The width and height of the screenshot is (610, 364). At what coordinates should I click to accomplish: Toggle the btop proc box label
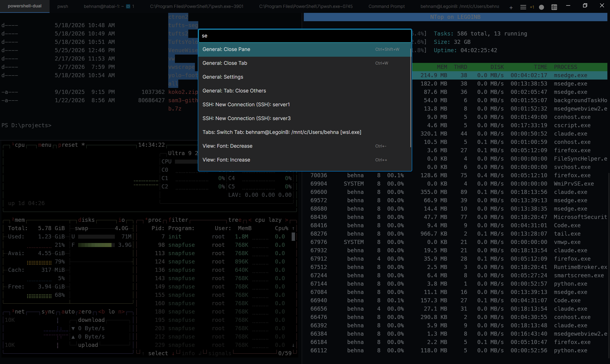pos(153,220)
